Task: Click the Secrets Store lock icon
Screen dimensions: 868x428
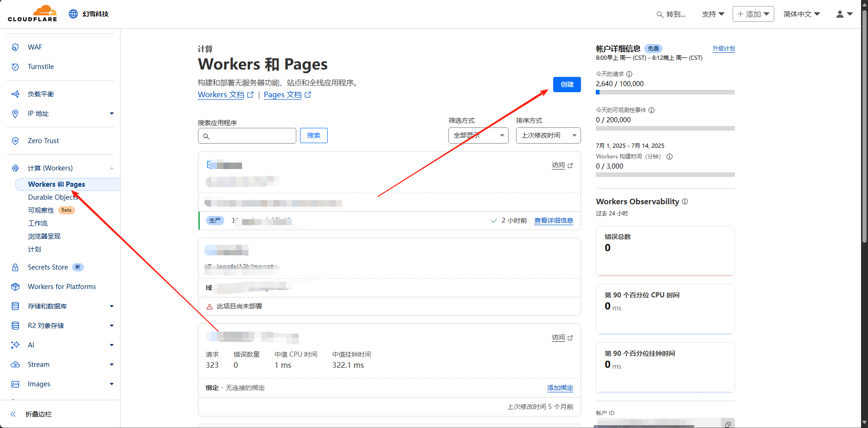Action: (x=15, y=267)
